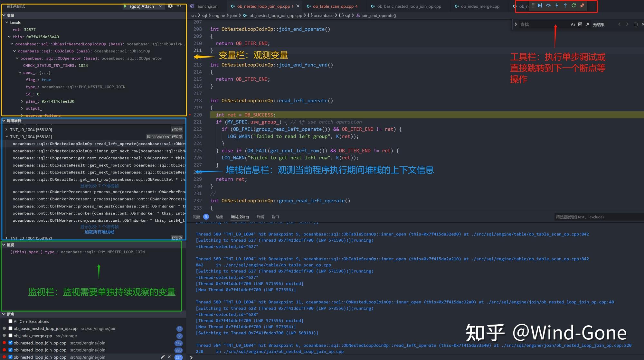The width and height of the screenshot is (644, 360).
Task: Click the Disconnect debugger plug icon
Action: 582,5
